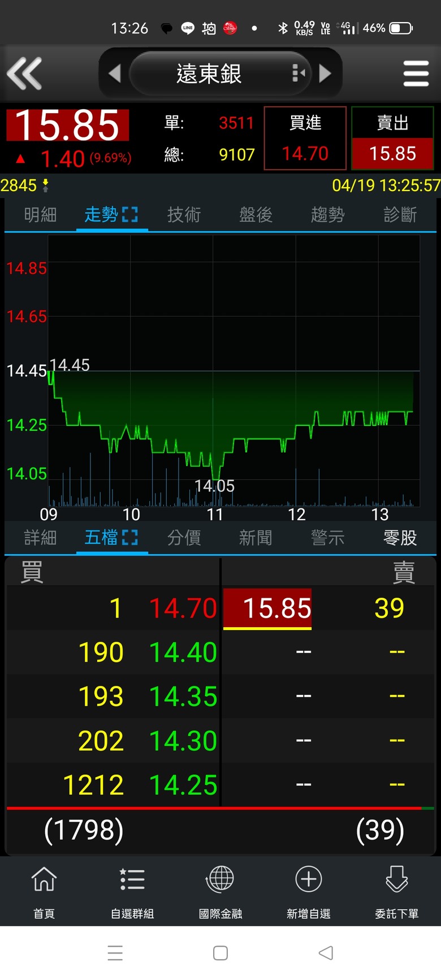This screenshot has width=441, height=980.
Task: Tap the 總 volume value 9107
Action: tap(236, 154)
